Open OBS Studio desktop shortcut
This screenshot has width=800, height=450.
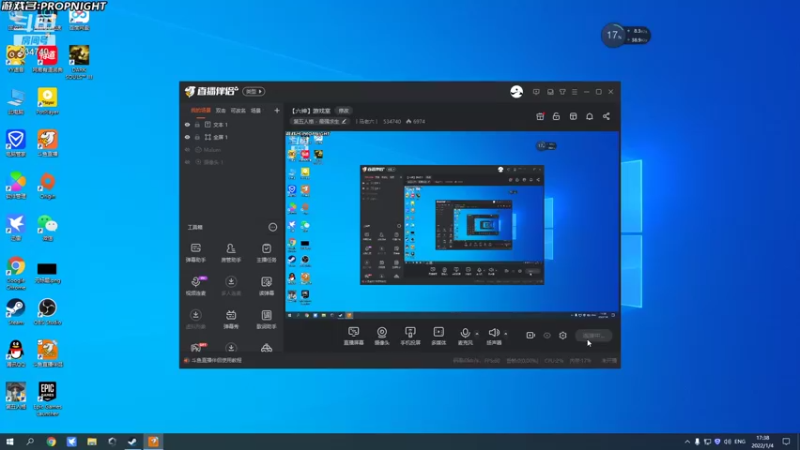point(47,311)
